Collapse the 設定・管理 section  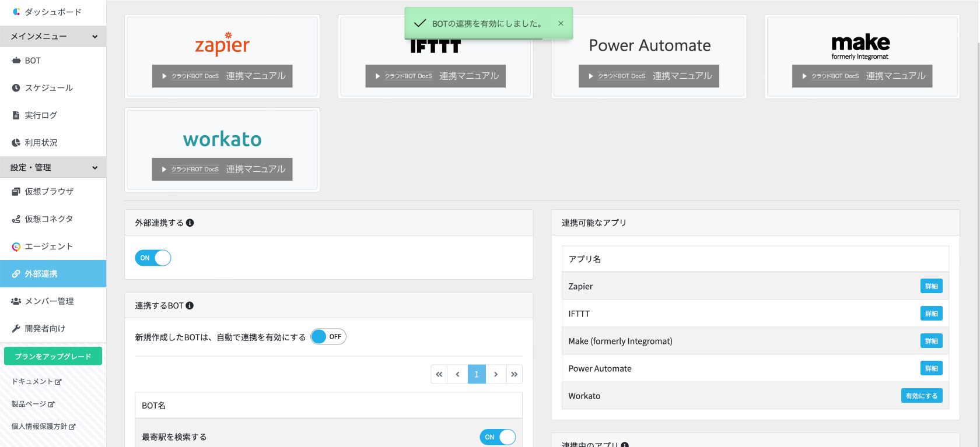point(53,167)
